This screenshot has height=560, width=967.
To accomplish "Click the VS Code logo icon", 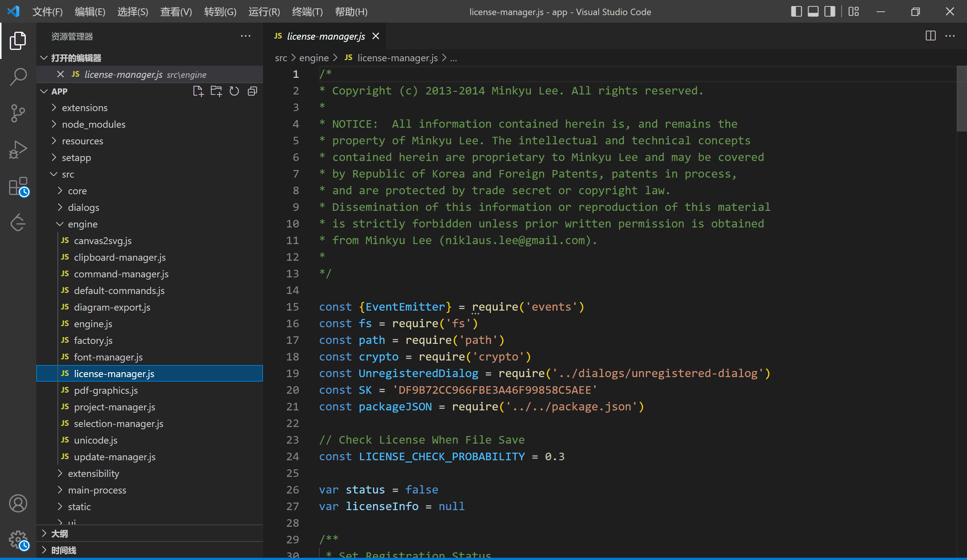I will (x=13, y=11).
